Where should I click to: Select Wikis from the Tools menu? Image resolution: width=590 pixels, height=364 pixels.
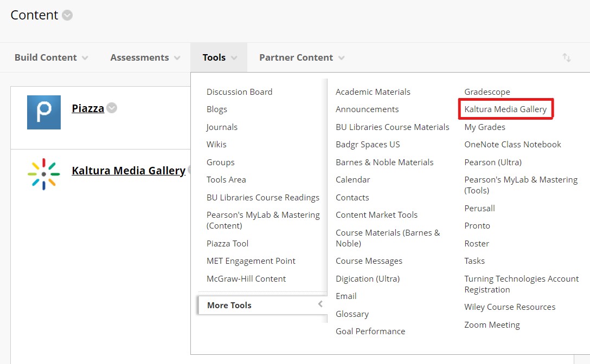[216, 145]
